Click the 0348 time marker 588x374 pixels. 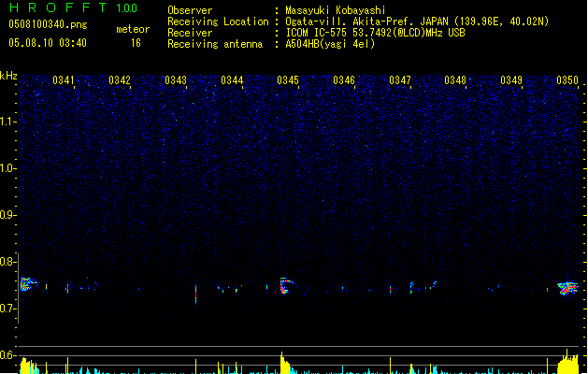455,80
